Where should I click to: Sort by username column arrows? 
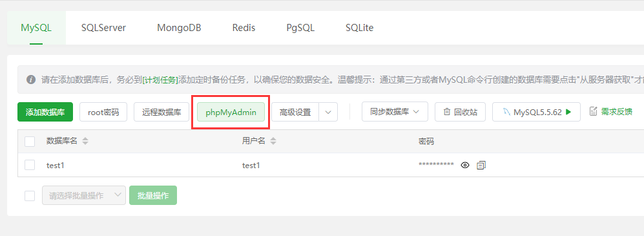(x=273, y=141)
